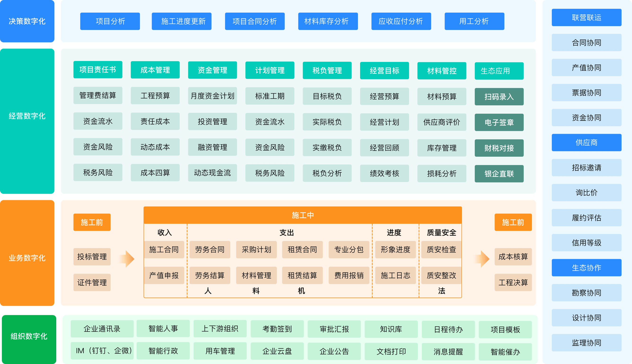Click the 扫码录入 dark green button
The width and height of the screenshot is (632, 364).
(x=499, y=97)
